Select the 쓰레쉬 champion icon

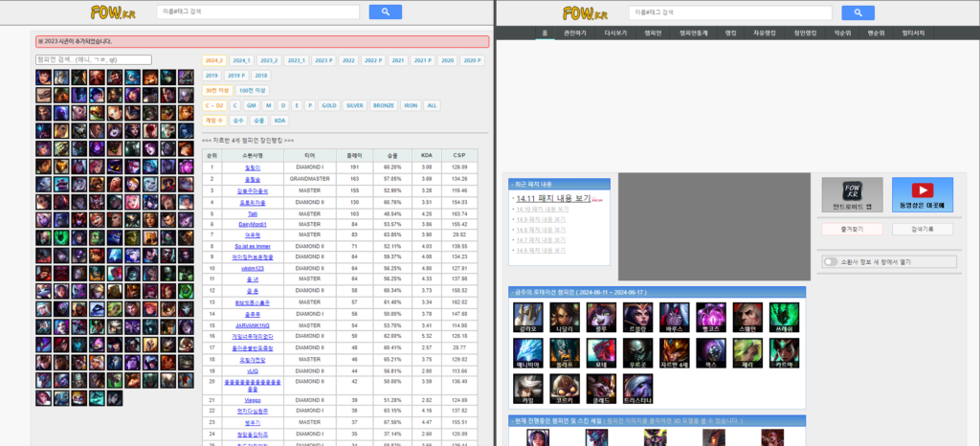(785, 318)
